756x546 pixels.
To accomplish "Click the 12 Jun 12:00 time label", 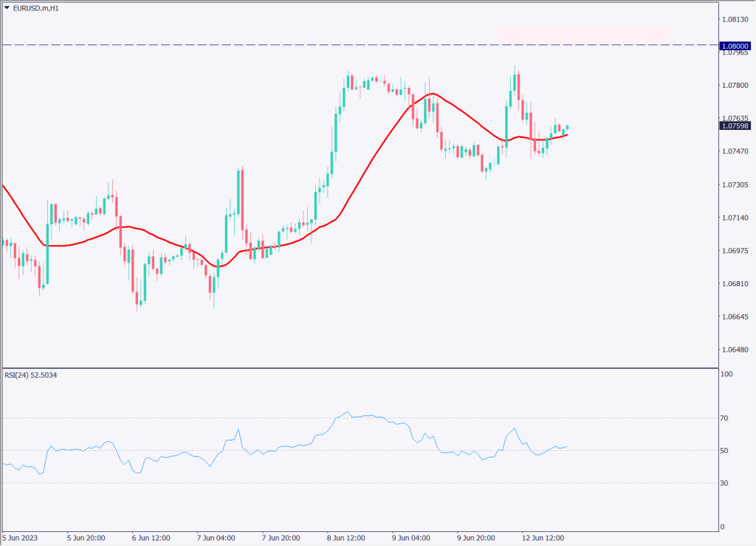I will pos(543,537).
